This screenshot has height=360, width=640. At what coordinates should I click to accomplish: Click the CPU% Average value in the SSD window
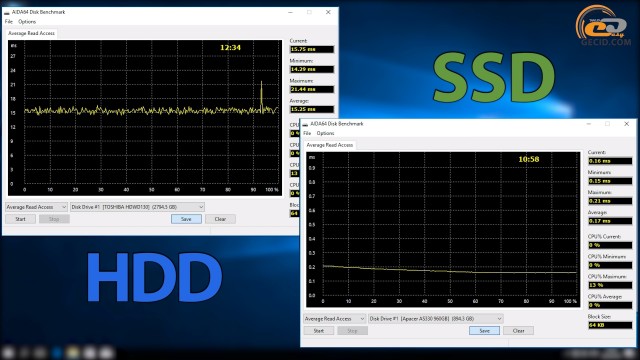(x=610, y=305)
